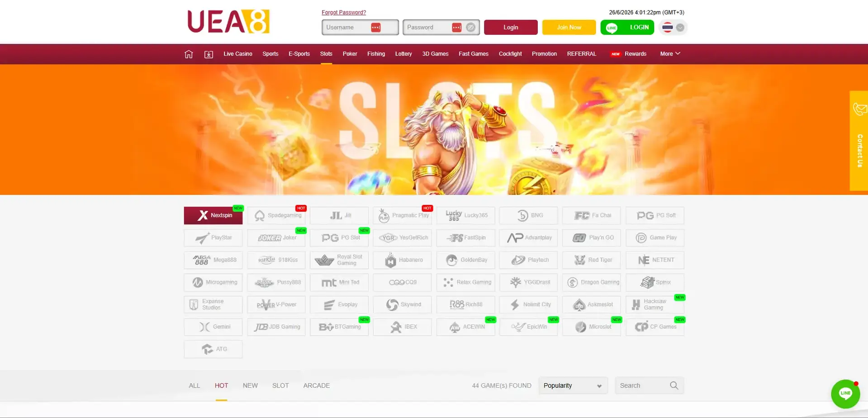Switch to the NEW games tab

pos(250,385)
